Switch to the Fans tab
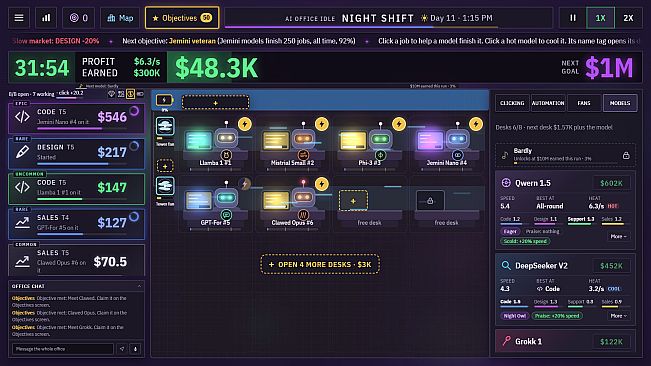 click(x=584, y=103)
